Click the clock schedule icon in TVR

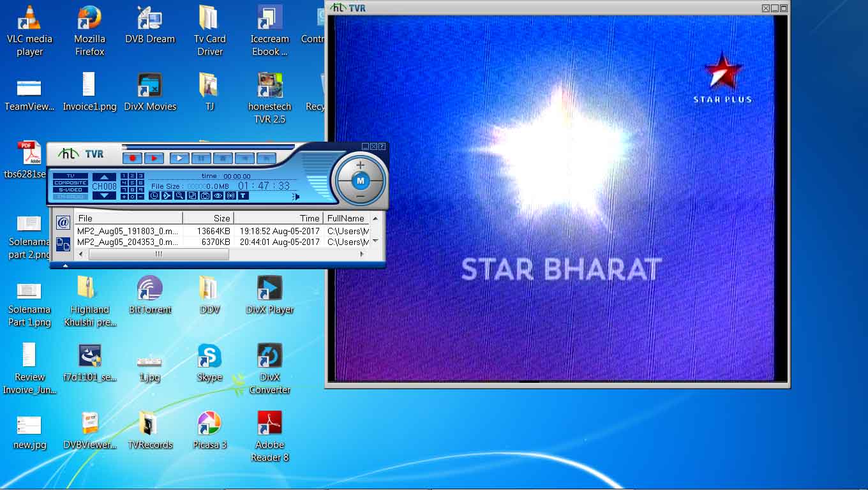[154, 196]
